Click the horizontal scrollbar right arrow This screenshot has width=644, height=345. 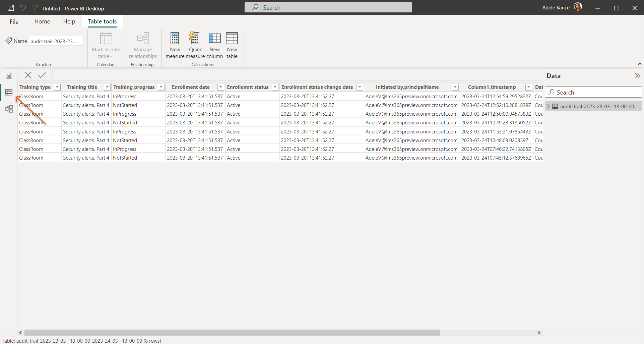[539, 333]
